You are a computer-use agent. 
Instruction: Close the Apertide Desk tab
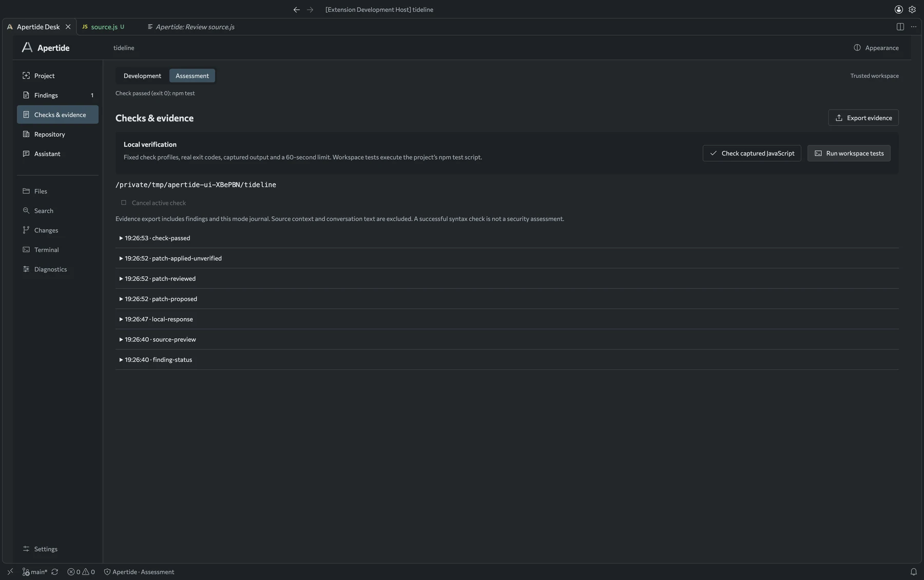click(68, 27)
